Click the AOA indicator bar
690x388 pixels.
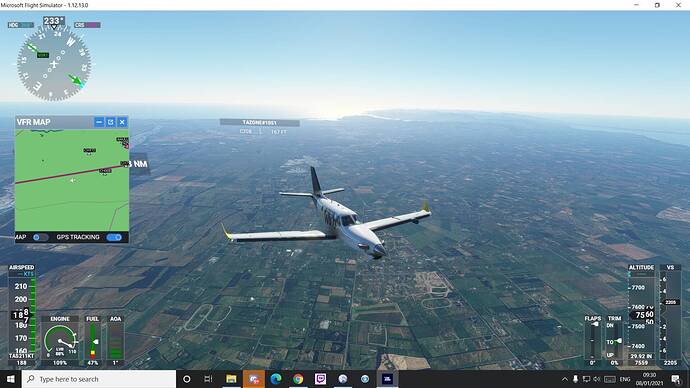click(115, 341)
